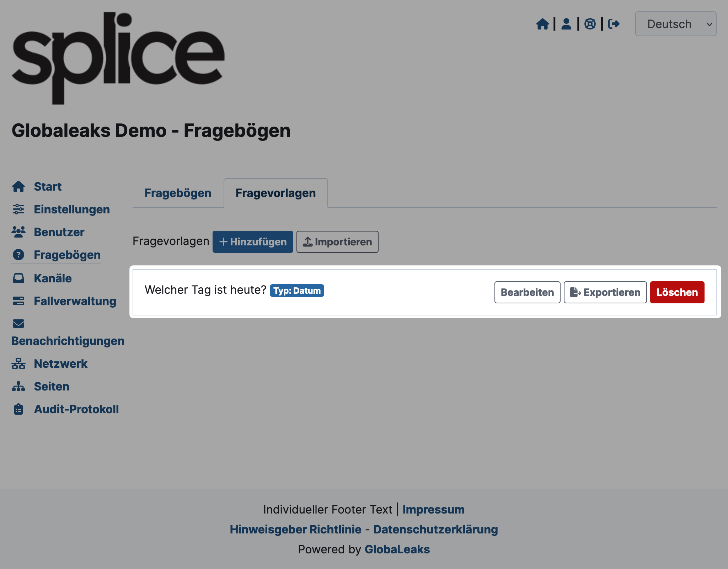Click the home icon in top bar
The height and width of the screenshot is (569, 728).
coord(542,24)
